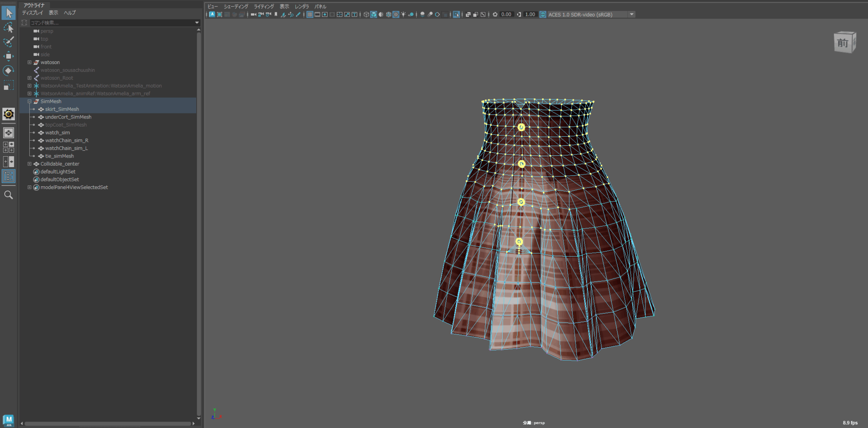Expand the watoson node
Image resolution: width=868 pixels, height=428 pixels.
pyautogui.click(x=30, y=62)
